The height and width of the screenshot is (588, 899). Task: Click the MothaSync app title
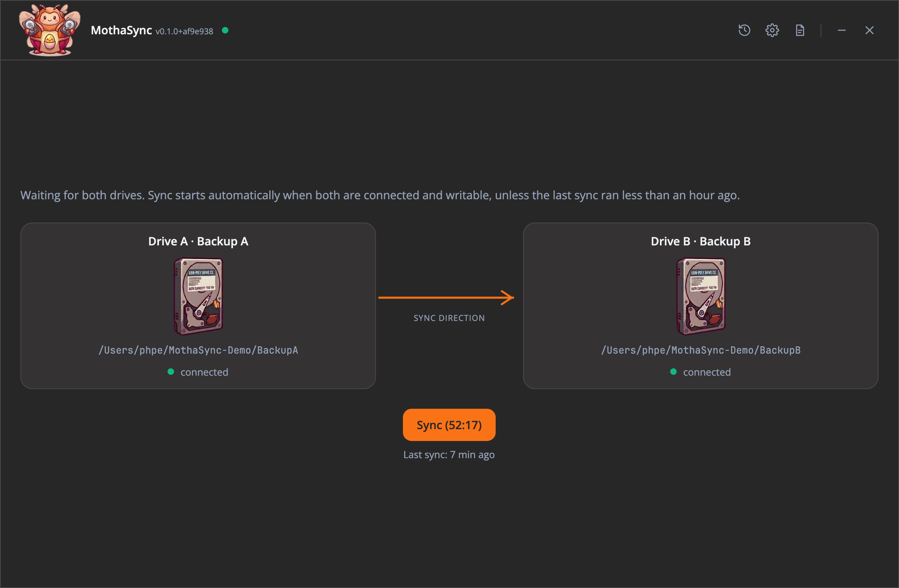click(x=121, y=30)
